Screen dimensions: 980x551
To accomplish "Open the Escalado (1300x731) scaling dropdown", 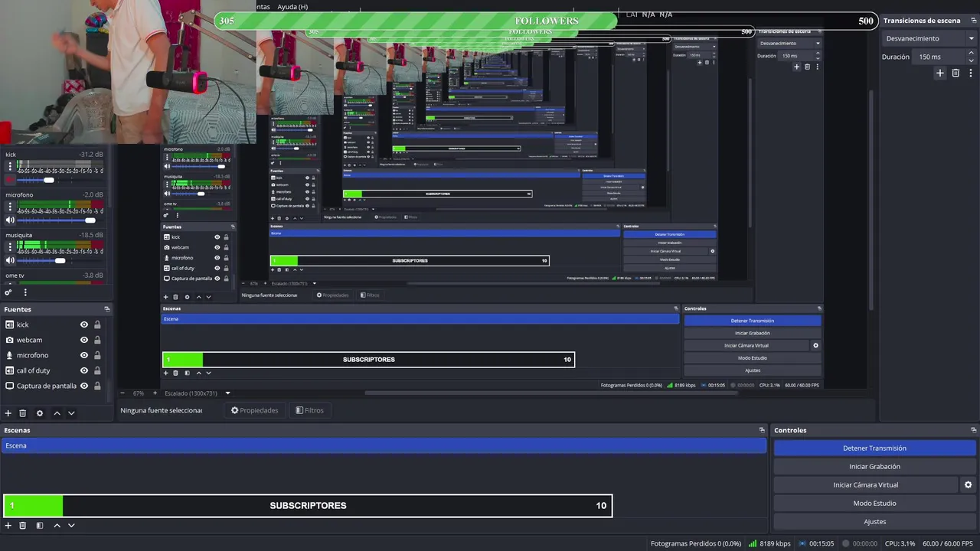I will point(197,393).
